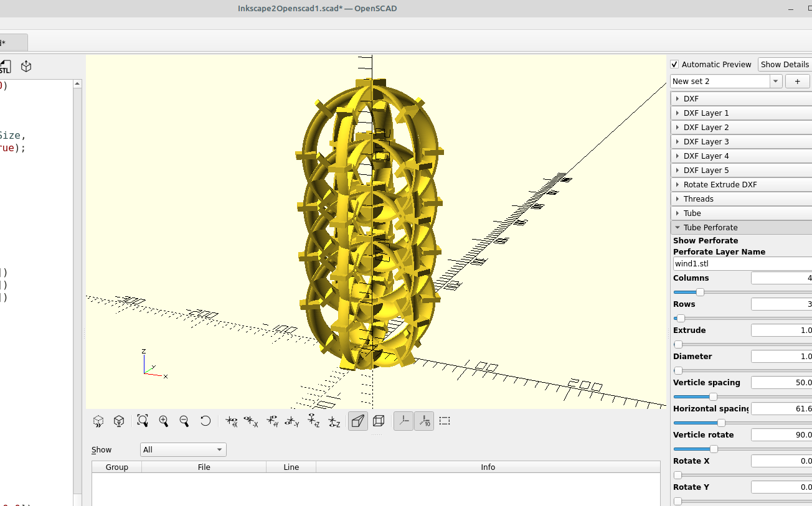Click the Export as STL icon
Screen dimensions: 812x506
pyautogui.click(x=6, y=67)
